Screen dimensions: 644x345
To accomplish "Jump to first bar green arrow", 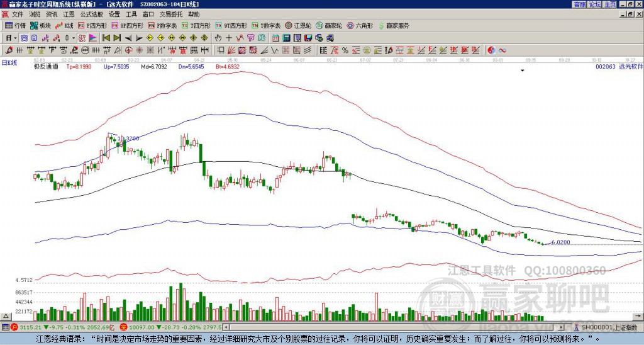I will pos(106,38).
